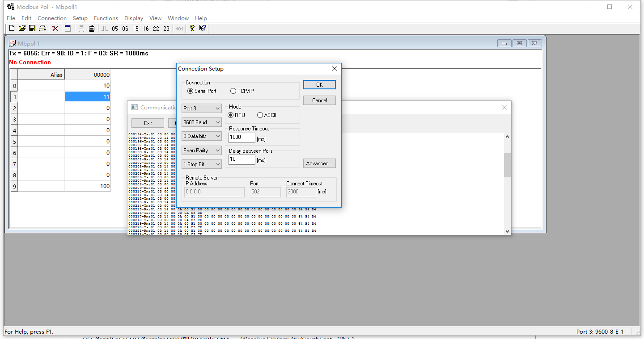Select the highlighted cell with value 11
This screenshot has height=339, width=644.
point(88,96)
